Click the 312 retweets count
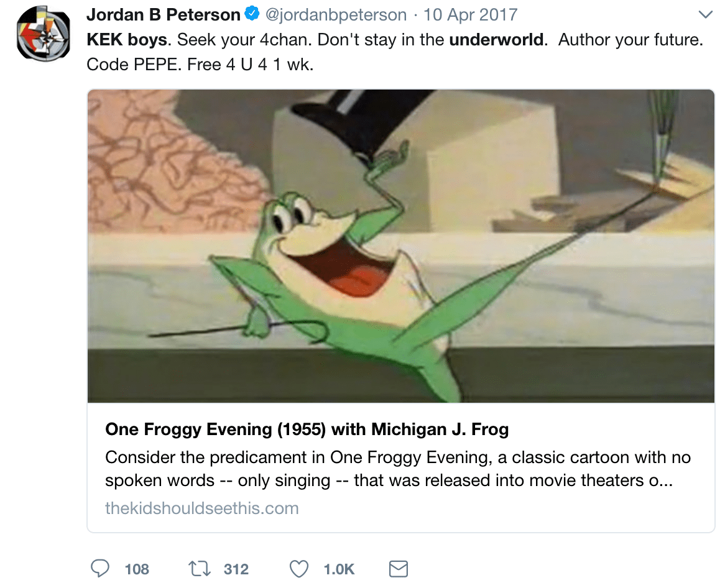The width and height of the screenshot is (725, 588). 236,569
